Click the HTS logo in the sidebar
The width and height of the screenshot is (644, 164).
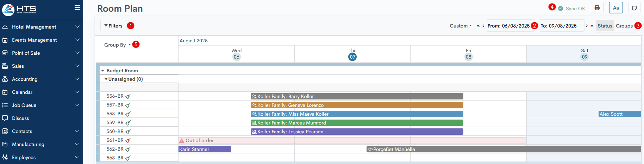point(19,10)
